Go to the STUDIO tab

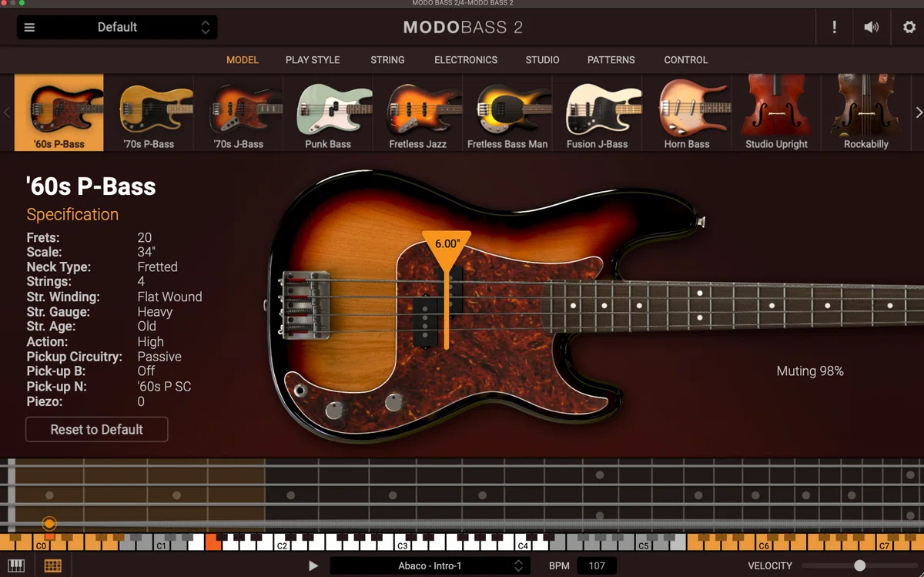[543, 60]
